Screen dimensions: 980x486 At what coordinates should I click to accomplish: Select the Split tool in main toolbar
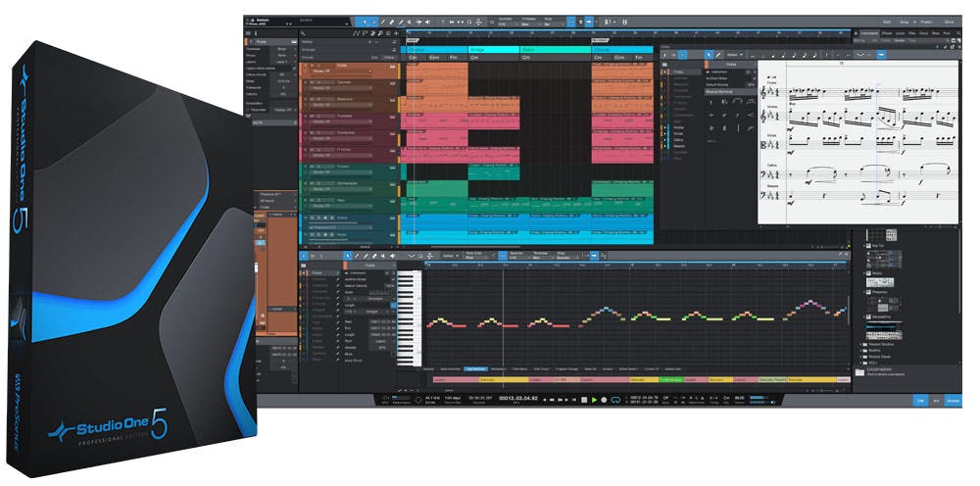[383, 22]
